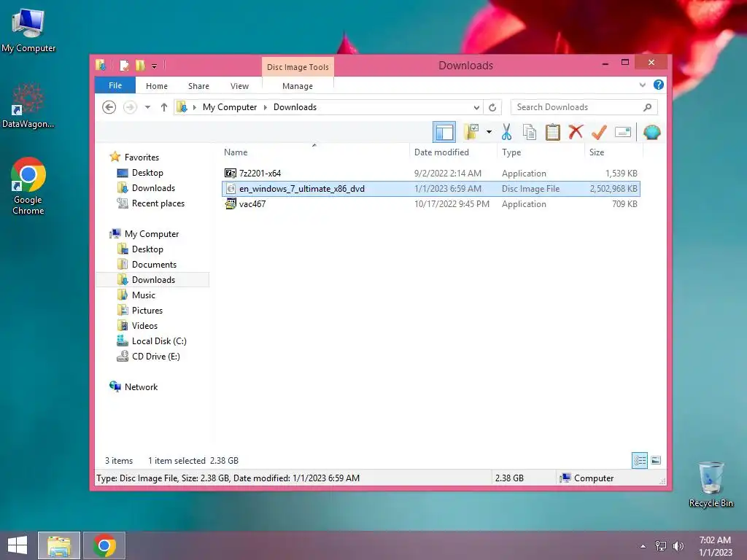Click Network in the navigation pane
The image size is (747, 560).
pos(141,387)
